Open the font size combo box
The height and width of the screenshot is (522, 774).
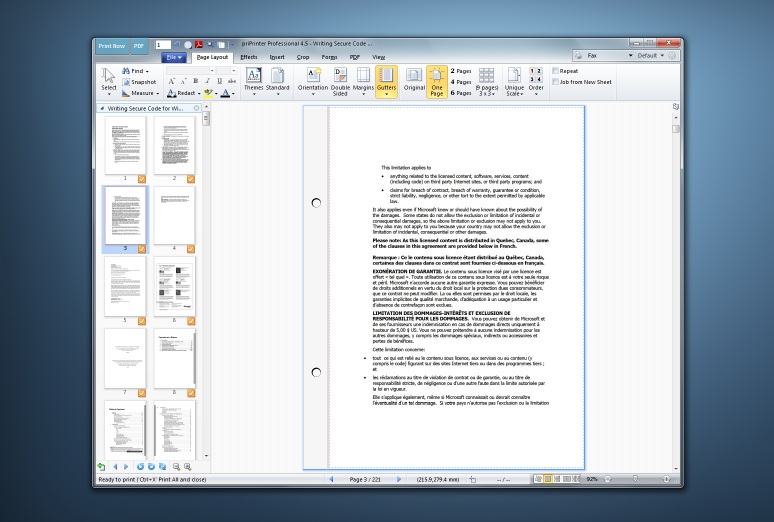click(227, 71)
